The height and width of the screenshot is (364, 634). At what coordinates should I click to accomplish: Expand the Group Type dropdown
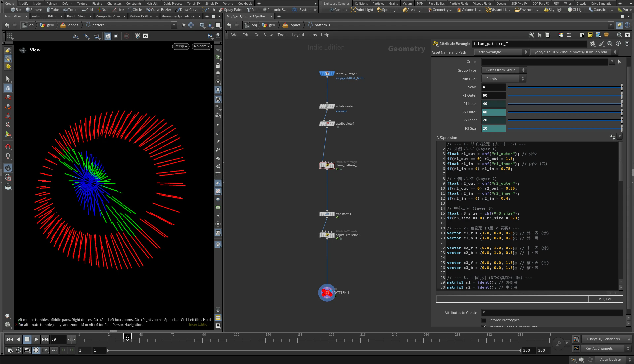point(504,70)
